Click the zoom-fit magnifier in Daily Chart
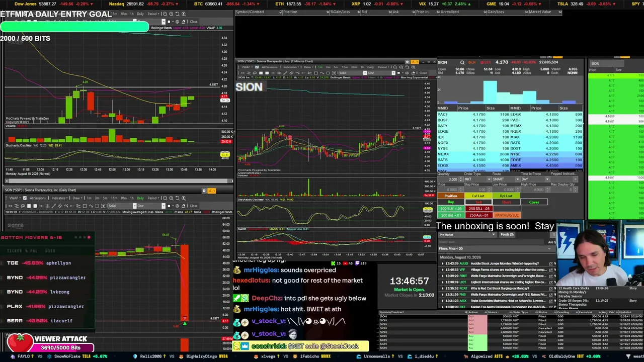The image size is (644, 362). coord(184,198)
